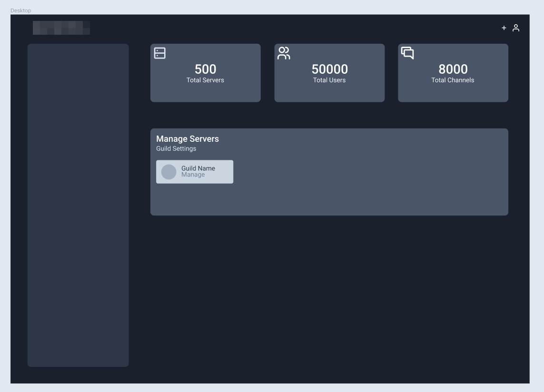Click the server rack icon
The width and height of the screenshot is (544, 392).
[x=159, y=53]
